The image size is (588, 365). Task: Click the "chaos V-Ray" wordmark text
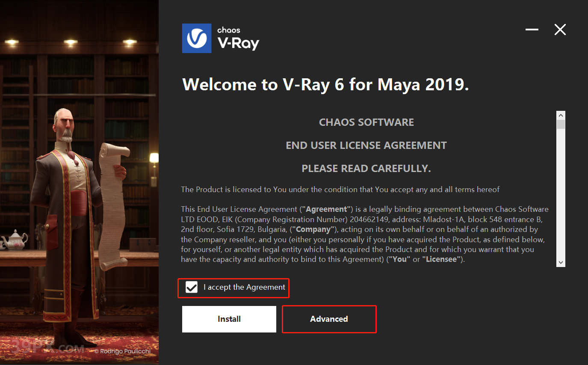[238, 39]
